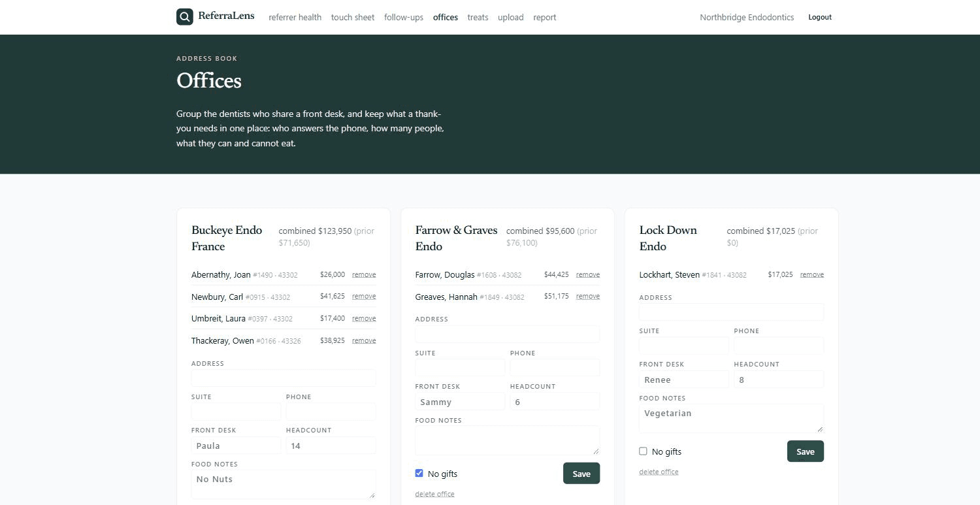Save the Farrow & Graves Endo office

pos(581,474)
